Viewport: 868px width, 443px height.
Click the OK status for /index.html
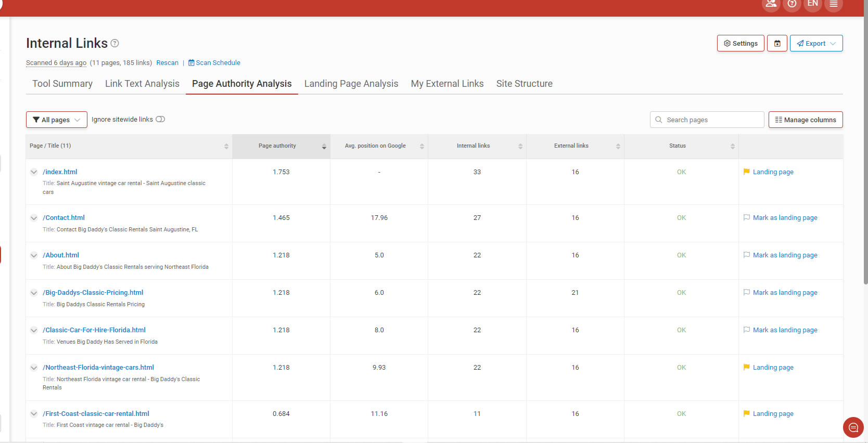pos(681,172)
